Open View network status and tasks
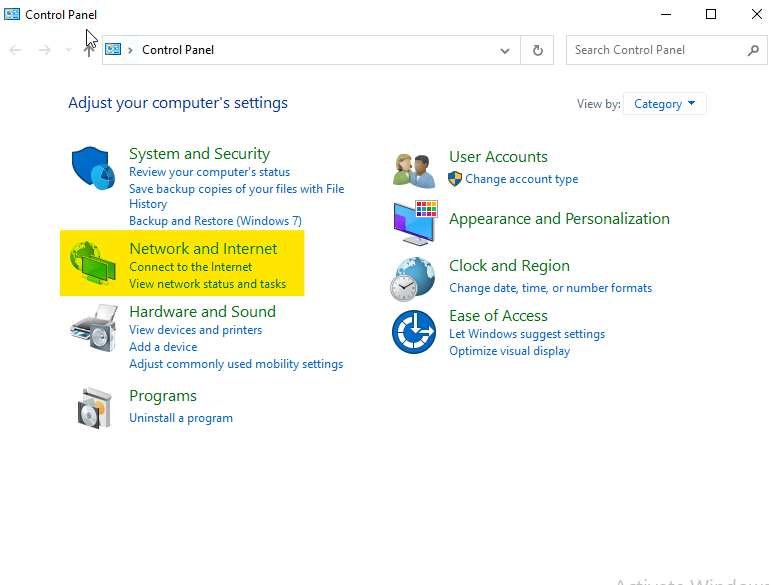Screen dimensions: 772x585 (207, 284)
